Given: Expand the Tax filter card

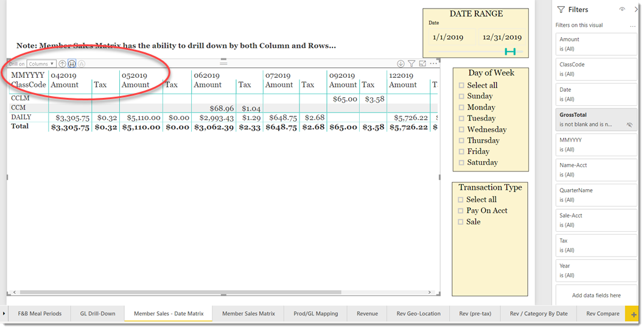Looking at the screenshot, I should 596,245.
